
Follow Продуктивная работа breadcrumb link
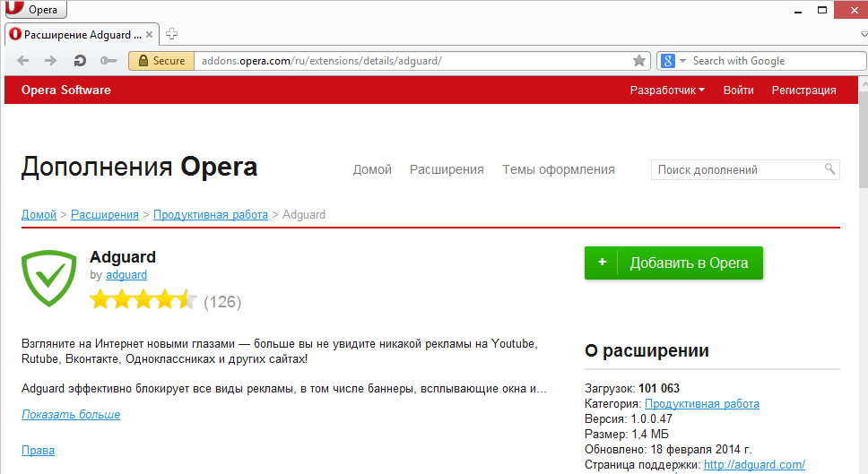[211, 215]
